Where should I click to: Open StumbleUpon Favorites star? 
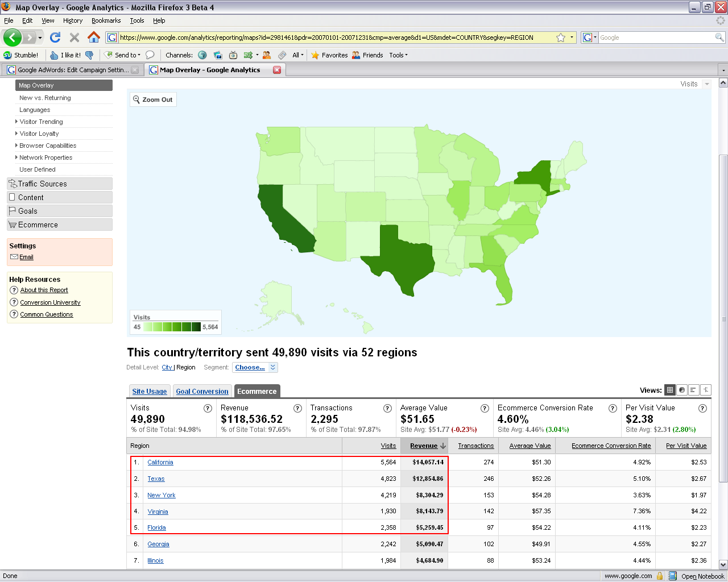pos(329,55)
